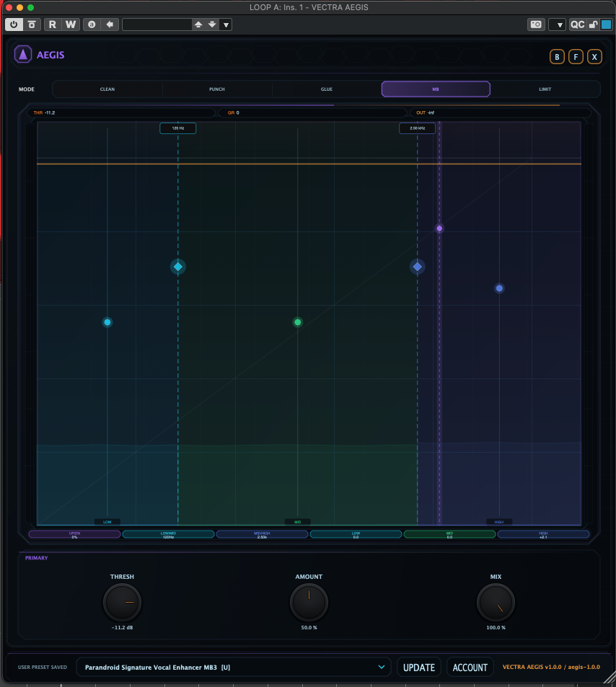616x687 pixels.
Task: Enable Read automation (R)
Action: coord(53,25)
